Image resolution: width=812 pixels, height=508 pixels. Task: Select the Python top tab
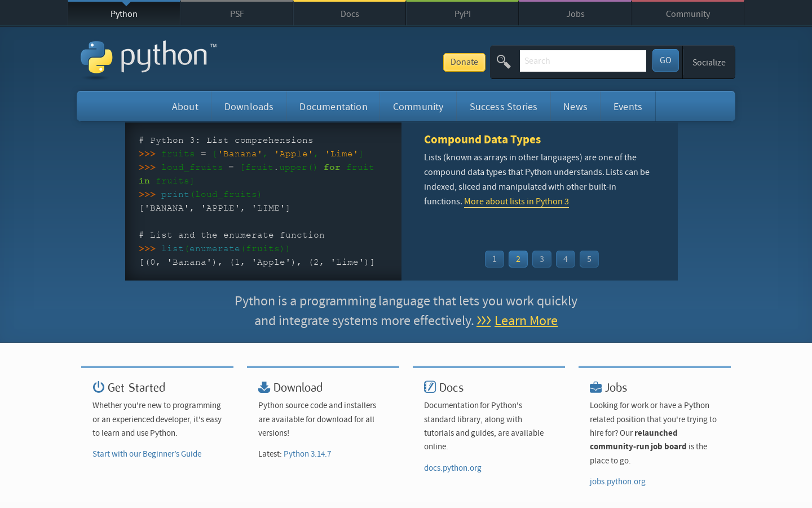click(124, 14)
